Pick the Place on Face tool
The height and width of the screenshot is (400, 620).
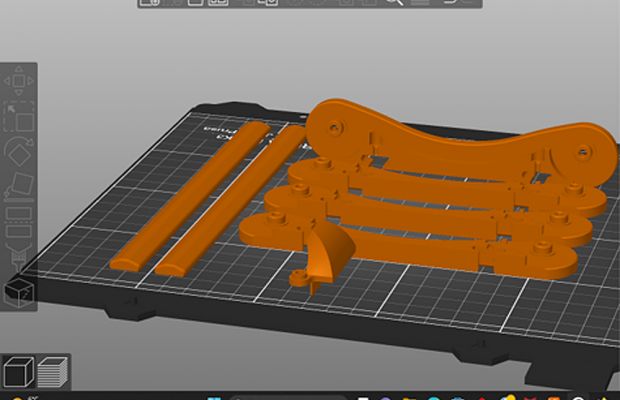(x=19, y=184)
